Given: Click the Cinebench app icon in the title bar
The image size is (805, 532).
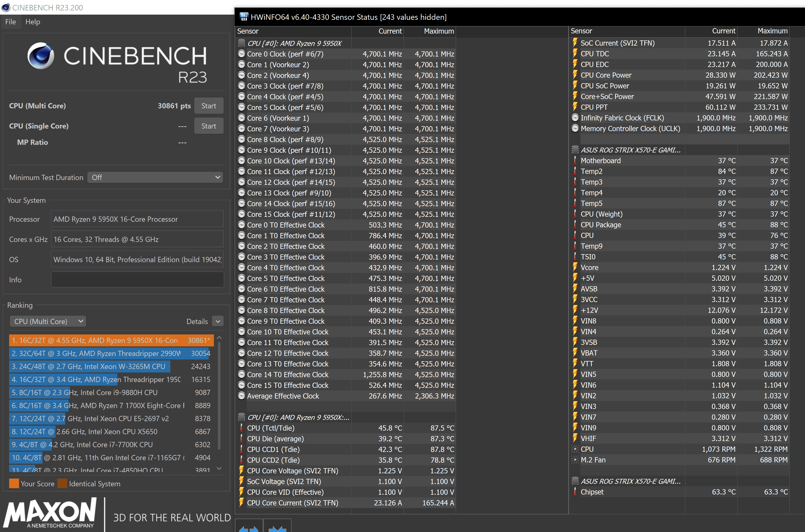Looking at the screenshot, I should (6, 7).
